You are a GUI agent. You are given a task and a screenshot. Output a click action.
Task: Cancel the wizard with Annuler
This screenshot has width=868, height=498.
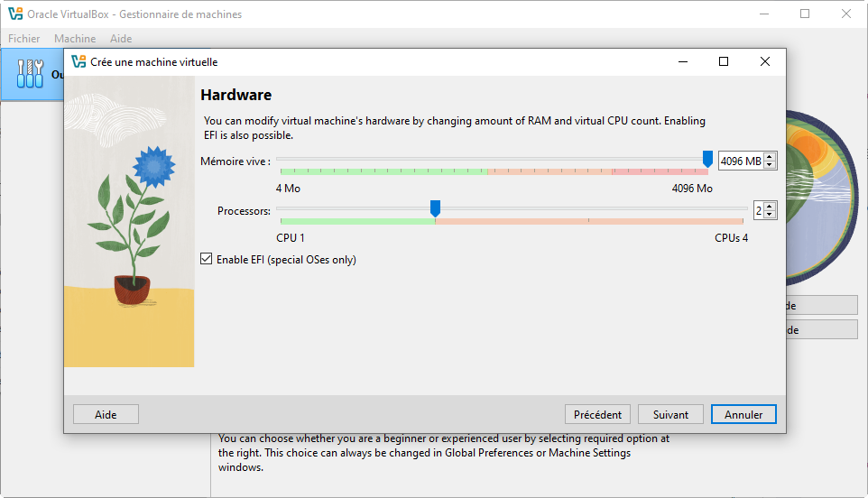pyautogui.click(x=743, y=414)
